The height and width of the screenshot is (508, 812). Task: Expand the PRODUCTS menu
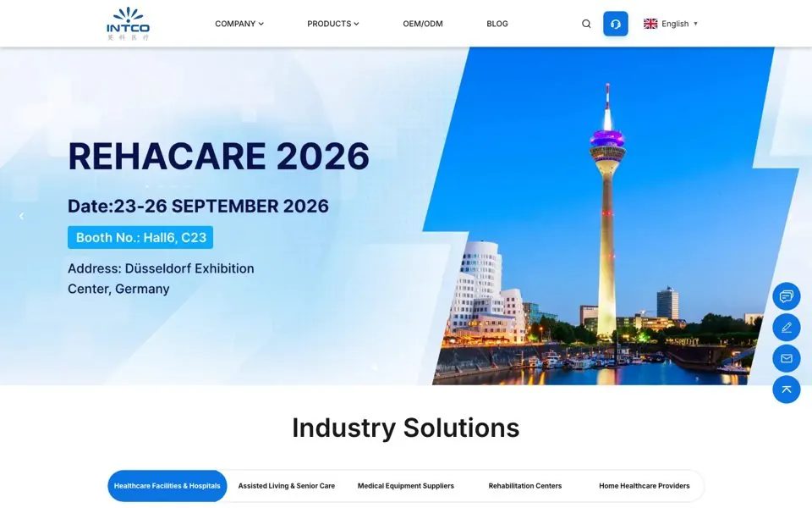(x=333, y=24)
